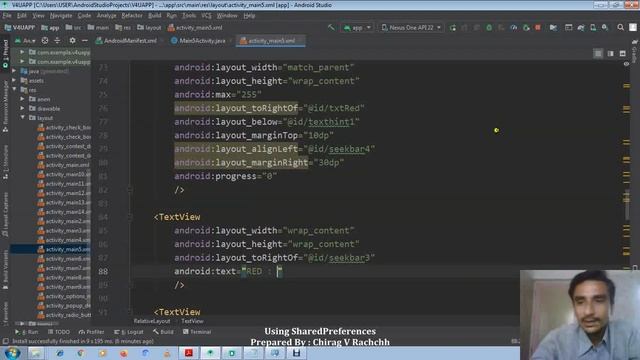
Task: Open the VCS menu
Action: (206, 16)
